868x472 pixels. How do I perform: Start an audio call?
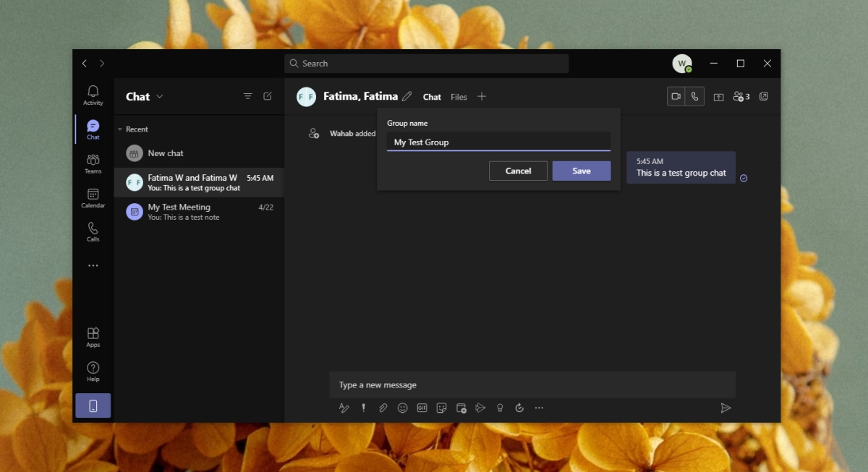tap(695, 95)
